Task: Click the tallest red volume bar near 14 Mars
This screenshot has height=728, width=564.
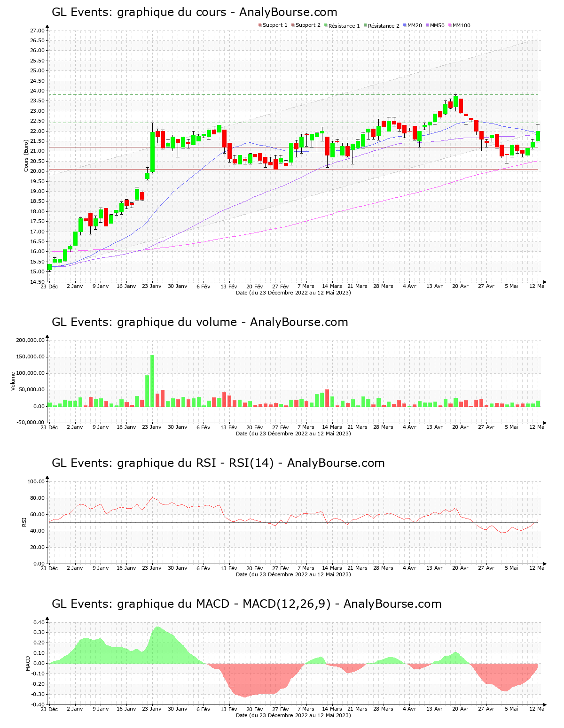Action: [x=327, y=398]
